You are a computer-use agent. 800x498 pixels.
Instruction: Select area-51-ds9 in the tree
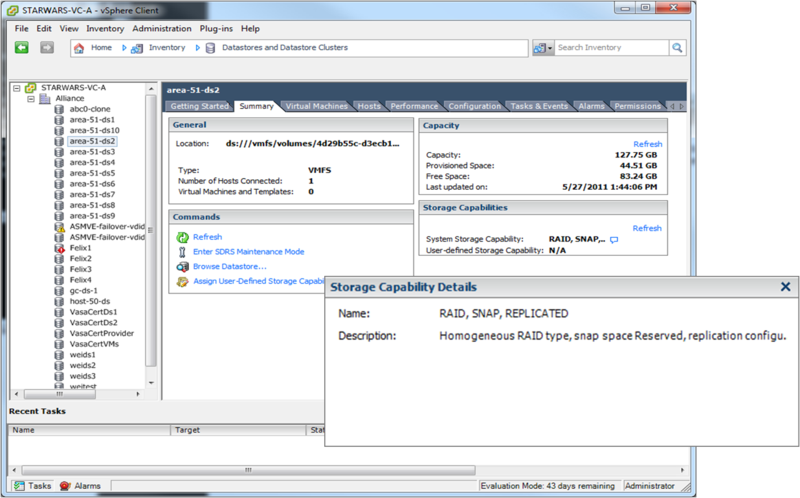tap(92, 216)
